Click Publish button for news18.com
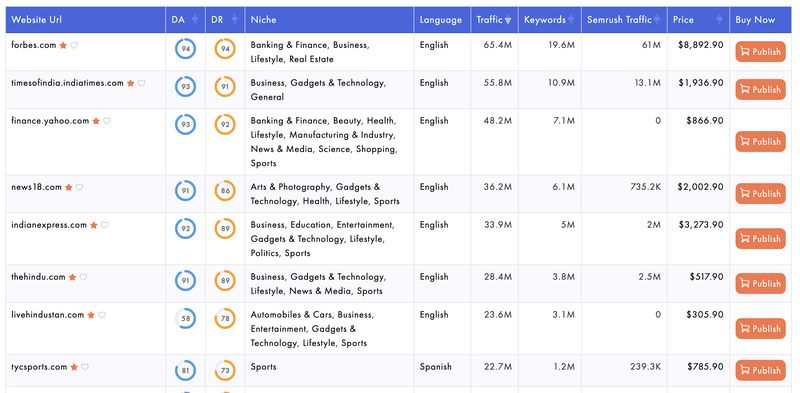The width and height of the screenshot is (800, 393). (x=760, y=193)
